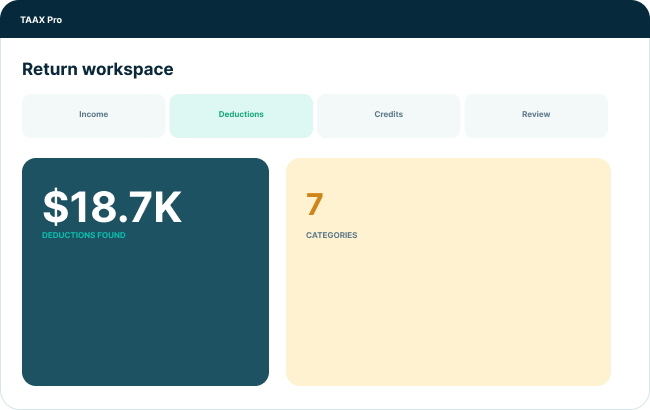Image resolution: width=650 pixels, height=410 pixels.
Task: Select the Deductions tab
Action: [241, 116]
